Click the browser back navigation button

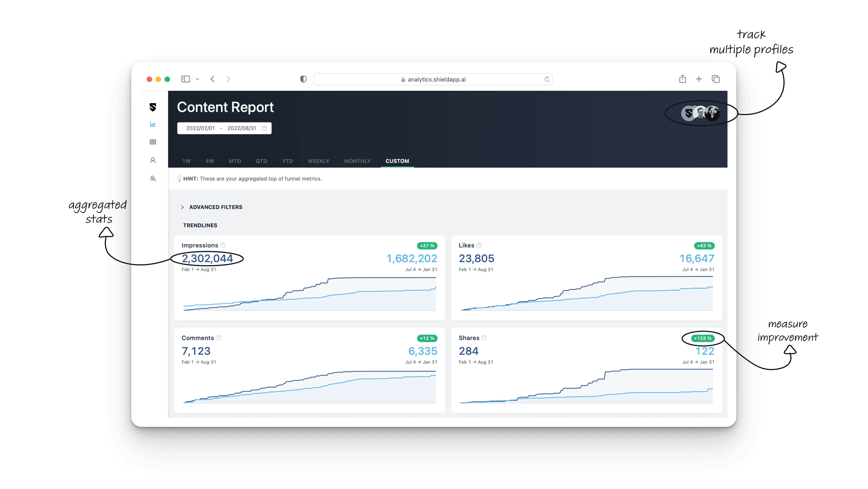coord(213,79)
